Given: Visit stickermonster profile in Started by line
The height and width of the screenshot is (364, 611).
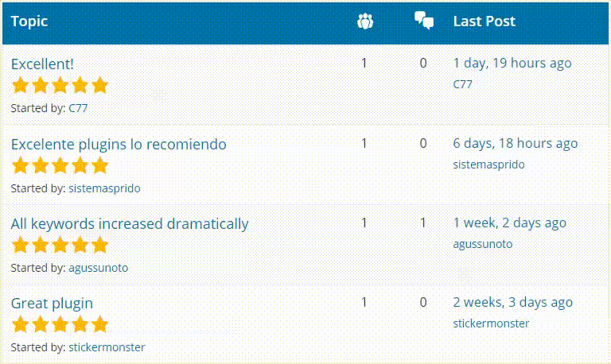Looking at the screenshot, I should pos(107,347).
